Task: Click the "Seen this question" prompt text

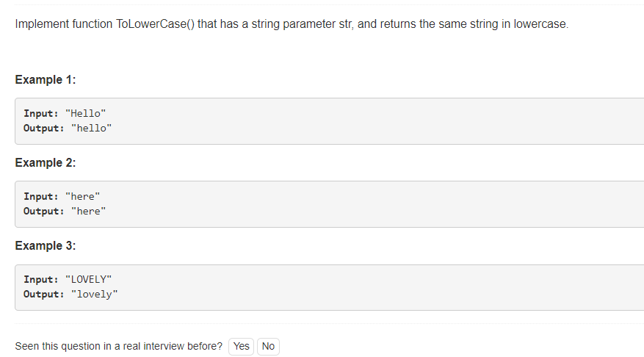Action: click(x=119, y=346)
